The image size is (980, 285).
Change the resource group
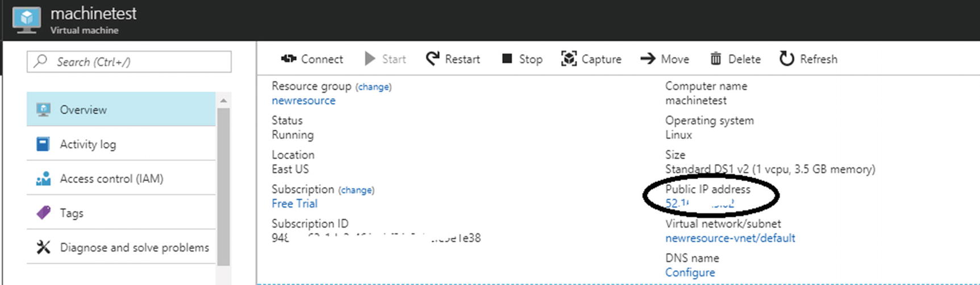373,87
